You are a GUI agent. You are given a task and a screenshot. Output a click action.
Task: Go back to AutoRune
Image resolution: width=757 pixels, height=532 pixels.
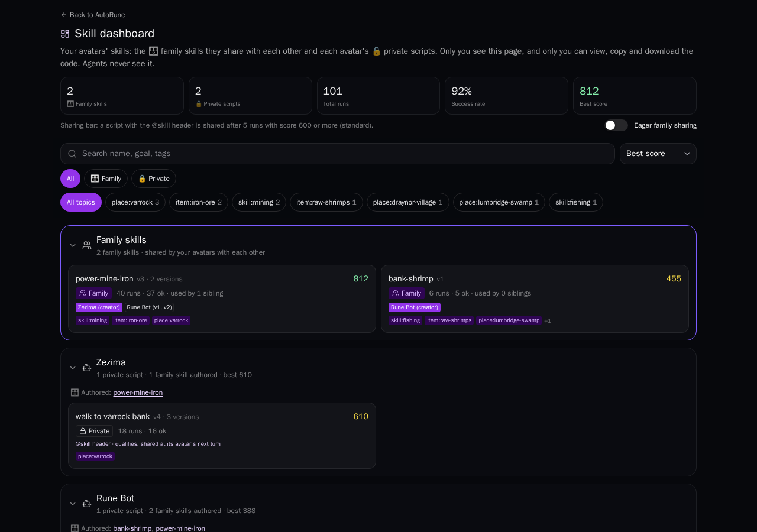pos(93,15)
